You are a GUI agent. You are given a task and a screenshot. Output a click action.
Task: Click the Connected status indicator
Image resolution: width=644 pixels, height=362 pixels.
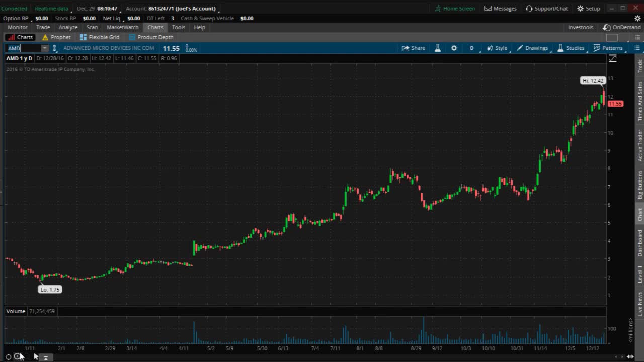point(14,8)
